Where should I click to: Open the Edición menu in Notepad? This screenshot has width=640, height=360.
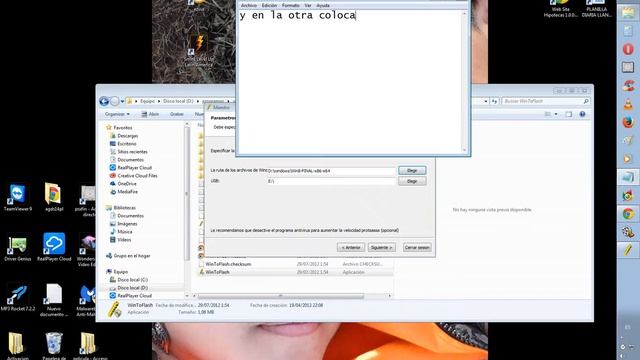[x=269, y=5]
